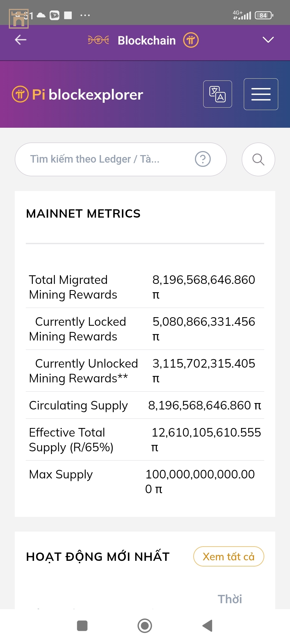Tap the Pi blockexplorer logo

pos(78,94)
